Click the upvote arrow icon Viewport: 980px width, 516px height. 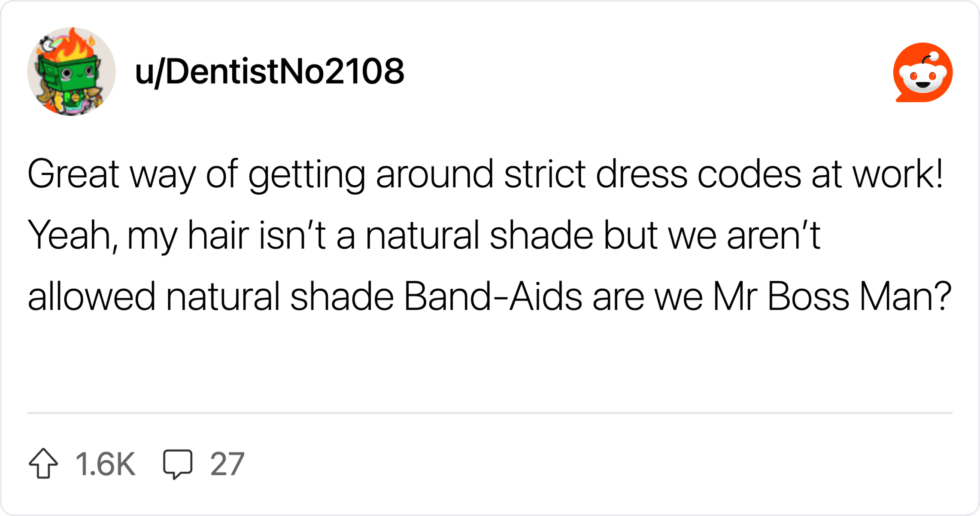[x=43, y=463]
